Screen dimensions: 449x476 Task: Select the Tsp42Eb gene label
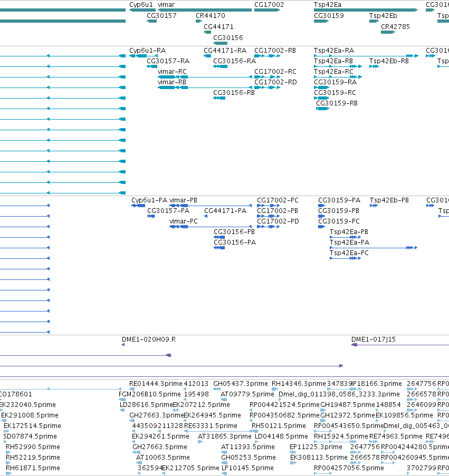click(x=383, y=16)
